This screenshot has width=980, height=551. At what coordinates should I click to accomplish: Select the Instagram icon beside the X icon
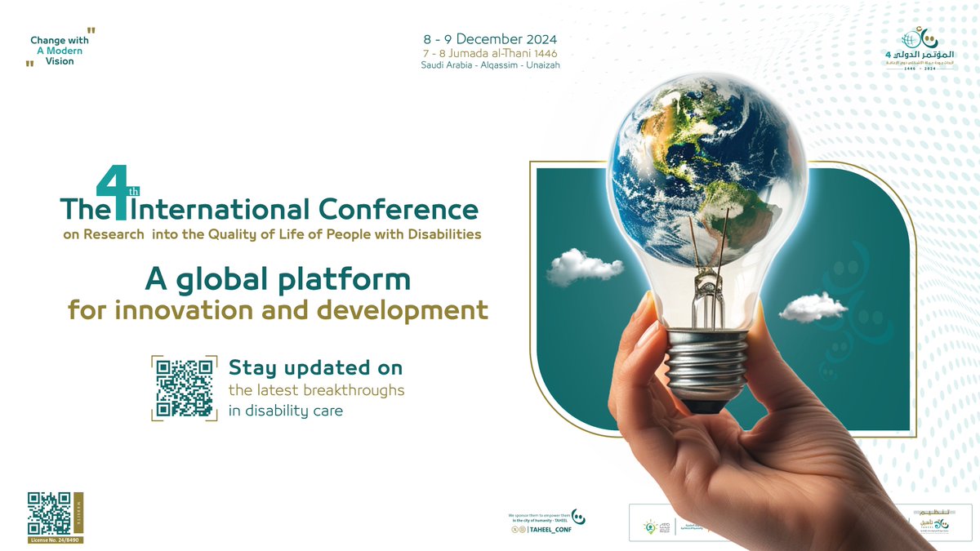click(523, 529)
